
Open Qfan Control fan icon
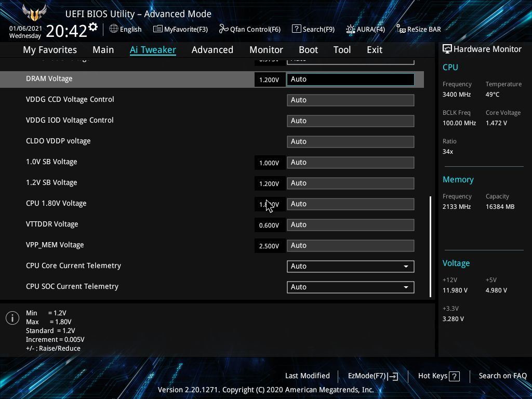[223, 29]
